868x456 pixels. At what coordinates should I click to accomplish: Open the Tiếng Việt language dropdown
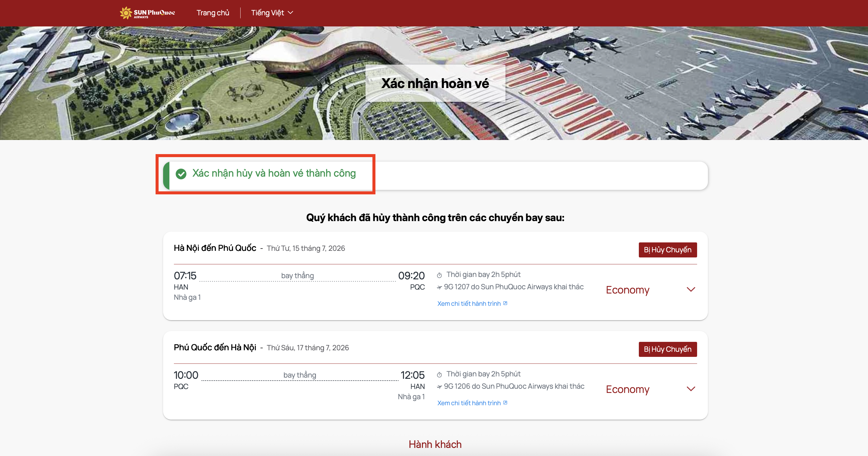coord(290,13)
